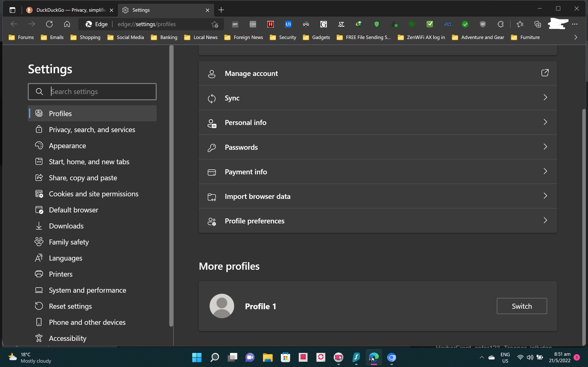Open Manage account external link
This screenshot has width=588, height=367.
pos(545,73)
